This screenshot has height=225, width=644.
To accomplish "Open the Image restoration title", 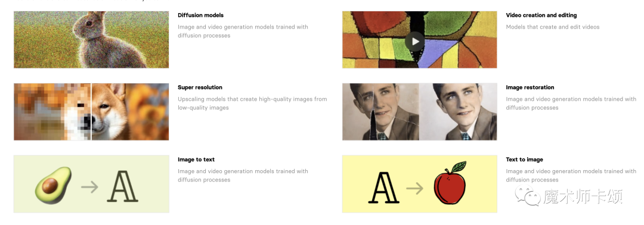I will [530, 87].
